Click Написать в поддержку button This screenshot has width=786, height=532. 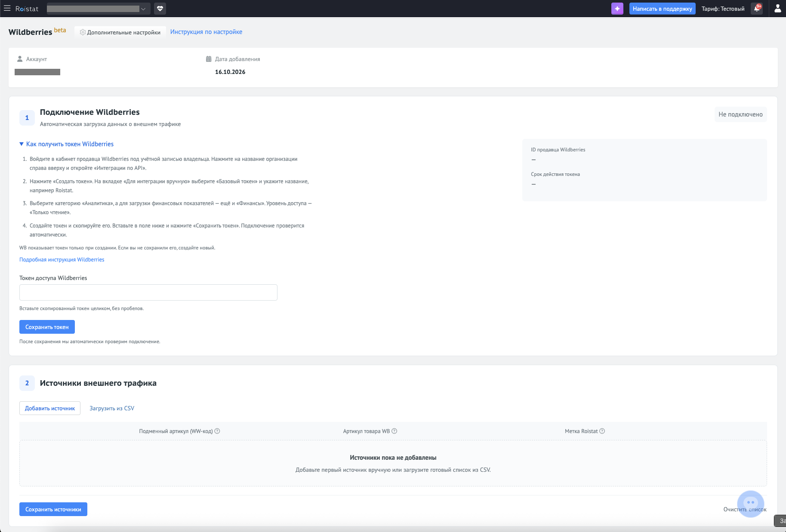[662, 9]
